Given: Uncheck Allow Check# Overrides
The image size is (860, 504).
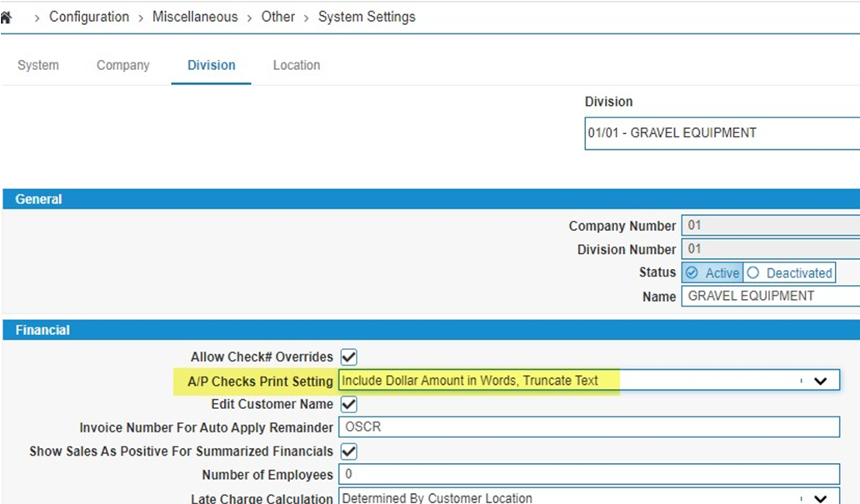Looking at the screenshot, I should click(347, 357).
